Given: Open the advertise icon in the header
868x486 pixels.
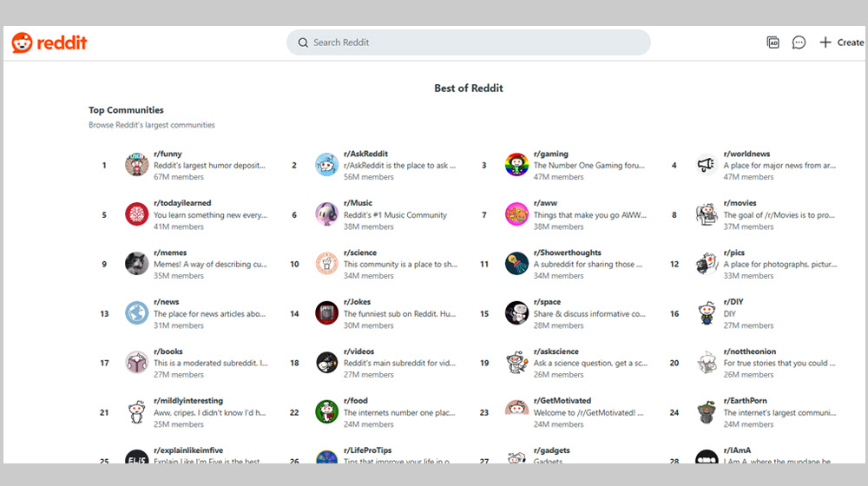Looking at the screenshot, I should pyautogui.click(x=773, y=43).
